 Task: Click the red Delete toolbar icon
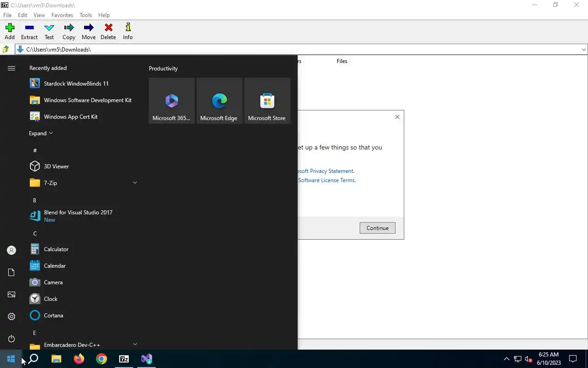click(108, 31)
